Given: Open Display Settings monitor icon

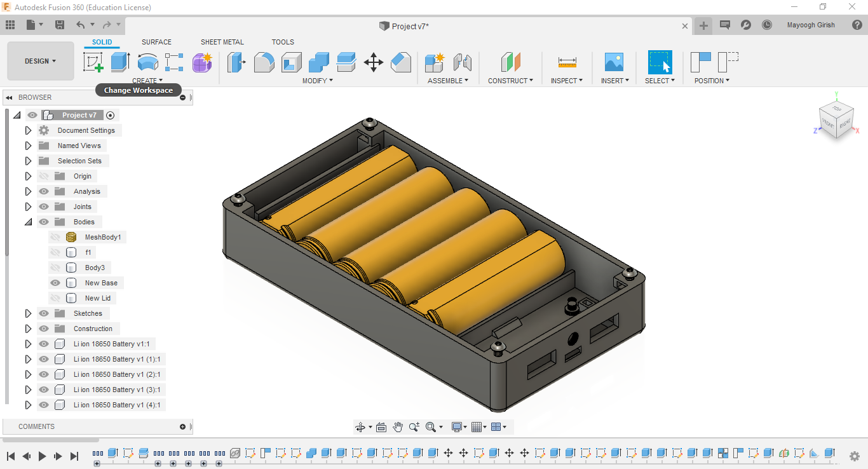Looking at the screenshot, I should point(458,427).
